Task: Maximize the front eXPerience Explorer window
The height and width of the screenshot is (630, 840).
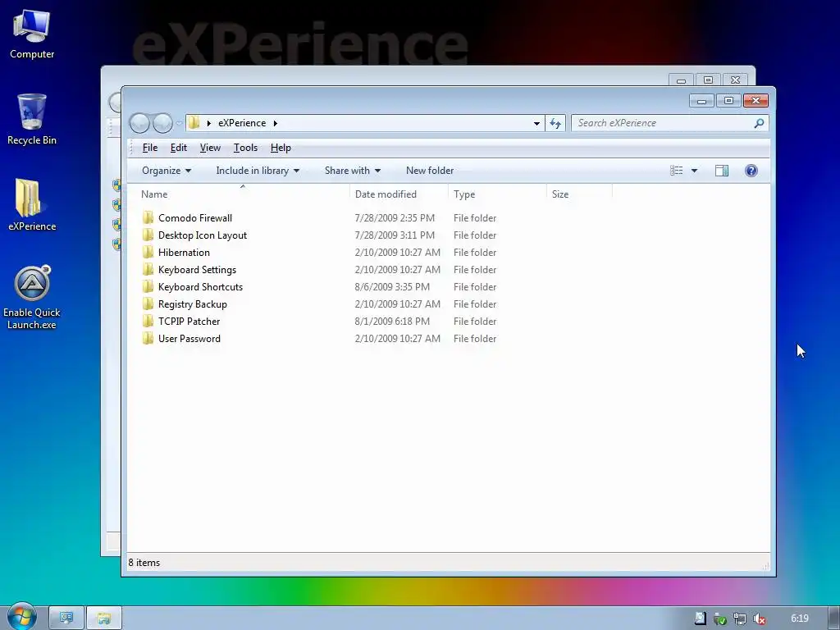Action: (728, 100)
